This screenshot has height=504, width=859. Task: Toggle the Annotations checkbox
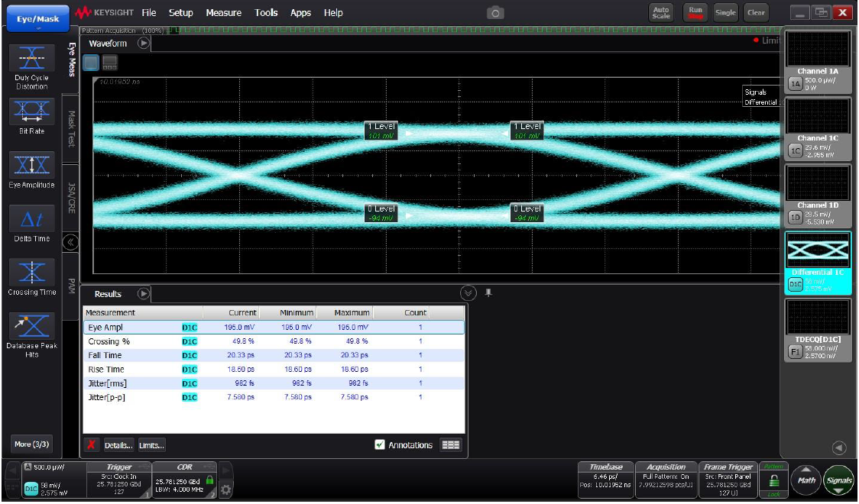click(380, 445)
